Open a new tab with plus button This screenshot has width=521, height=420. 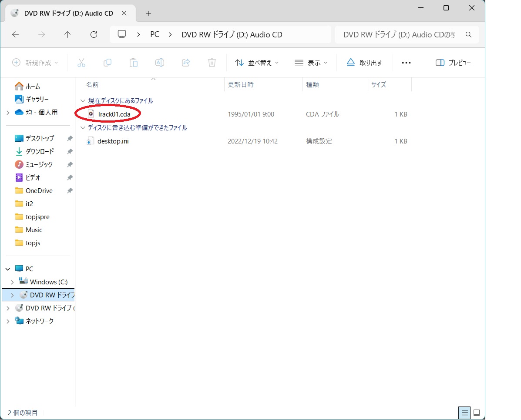click(x=148, y=13)
